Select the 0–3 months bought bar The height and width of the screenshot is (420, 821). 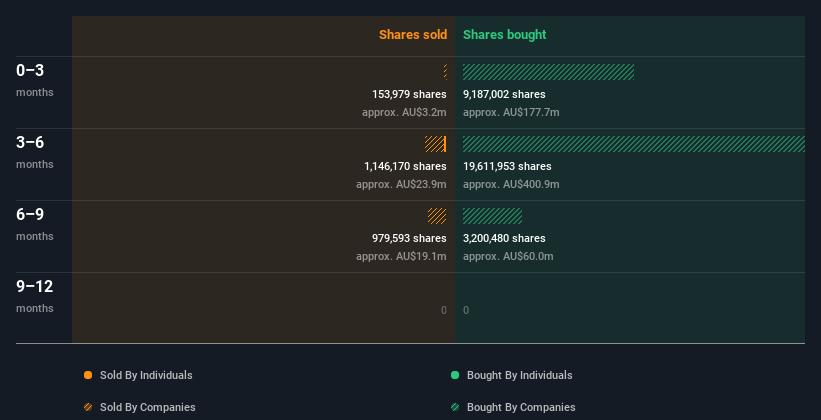[548, 72]
